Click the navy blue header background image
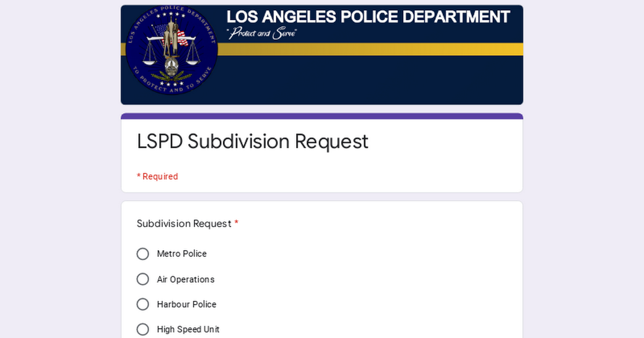The image size is (644, 338). [376, 80]
